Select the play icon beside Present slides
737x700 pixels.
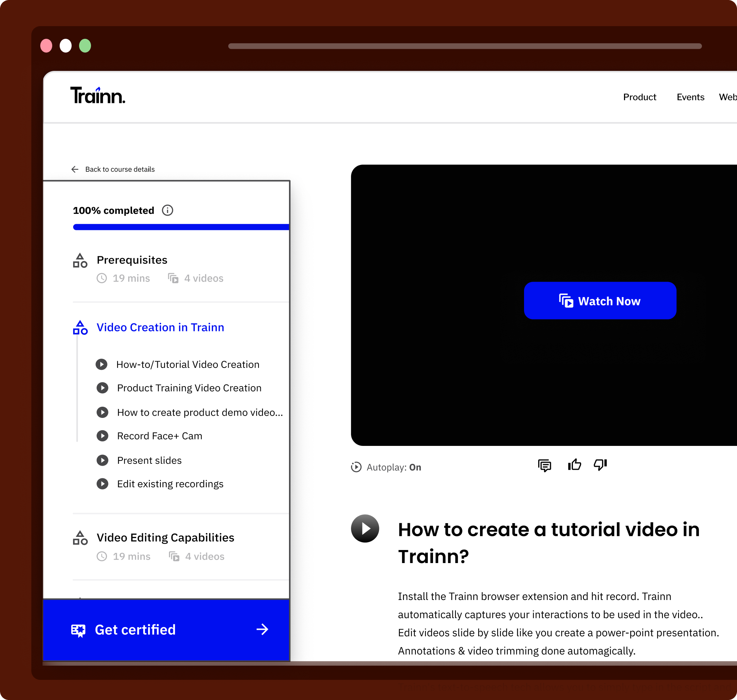click(102, 460)
